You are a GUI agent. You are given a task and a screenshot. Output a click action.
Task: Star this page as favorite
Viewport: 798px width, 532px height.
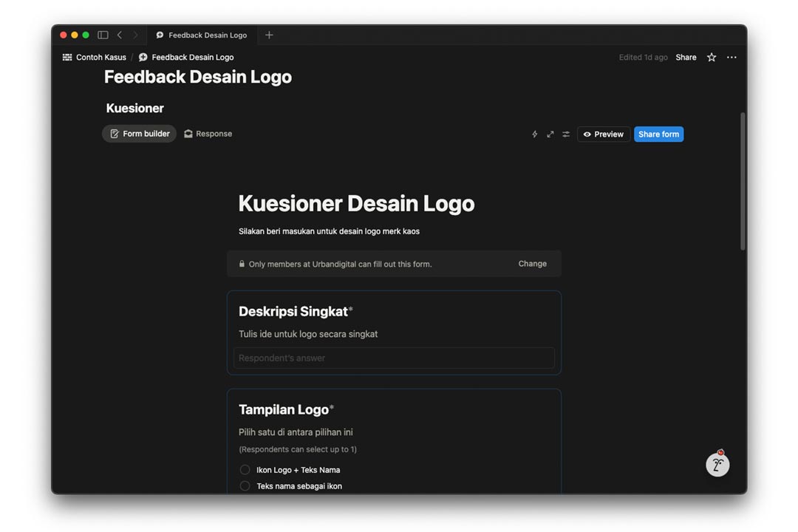[712, 58]
